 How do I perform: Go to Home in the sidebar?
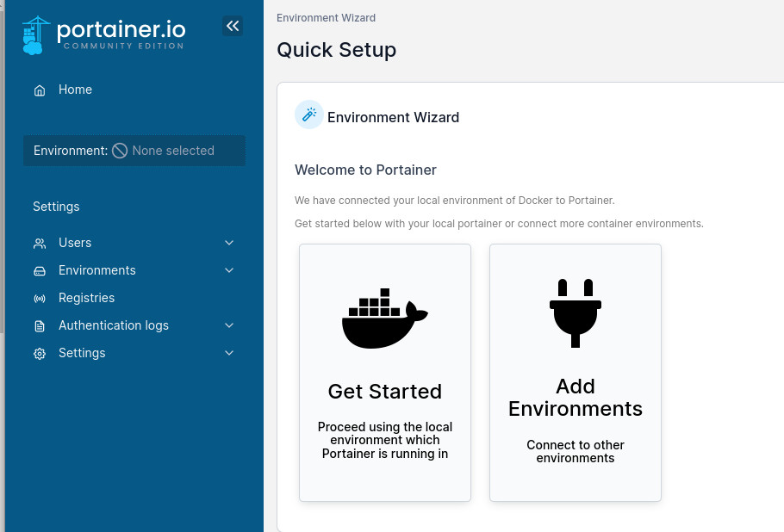pyautogui.click(x=75, y=90)
